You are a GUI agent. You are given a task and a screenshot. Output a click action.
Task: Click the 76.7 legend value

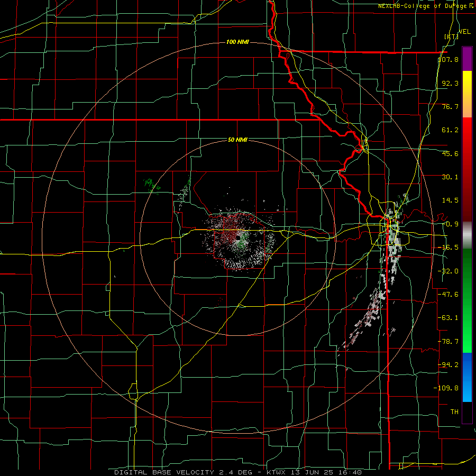tap(450, 106)
